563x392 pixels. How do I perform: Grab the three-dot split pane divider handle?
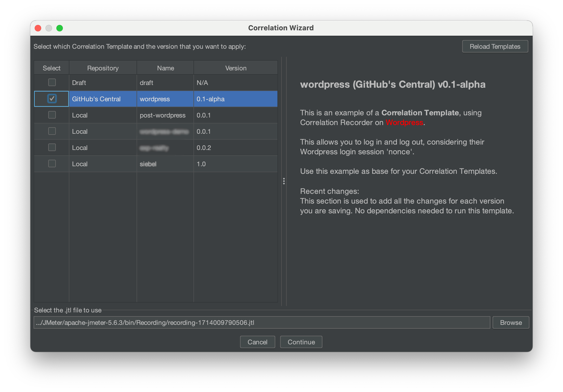(284, 181)
